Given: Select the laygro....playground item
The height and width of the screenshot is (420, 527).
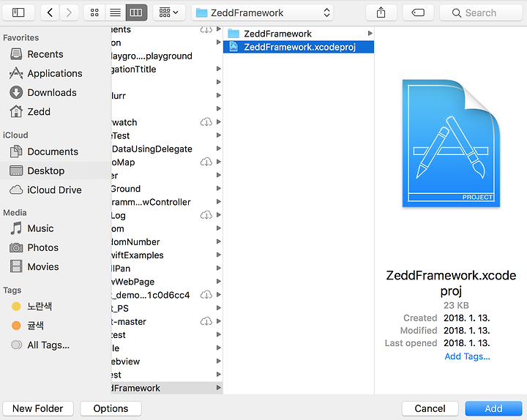Looking at the screenshot, I should click(167, 56).
